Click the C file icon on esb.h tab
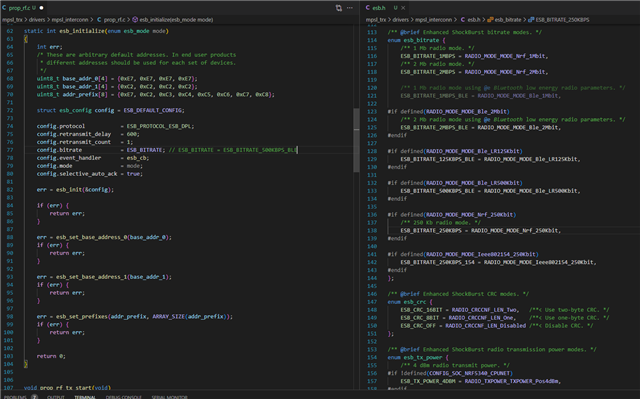The height and width of the screenshot is (399, 640). pos(368,8)
